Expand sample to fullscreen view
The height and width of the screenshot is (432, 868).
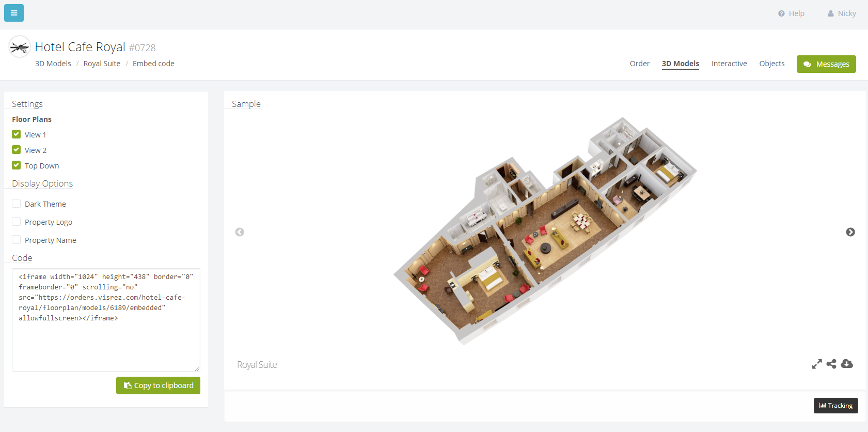[x=816, y=364]
